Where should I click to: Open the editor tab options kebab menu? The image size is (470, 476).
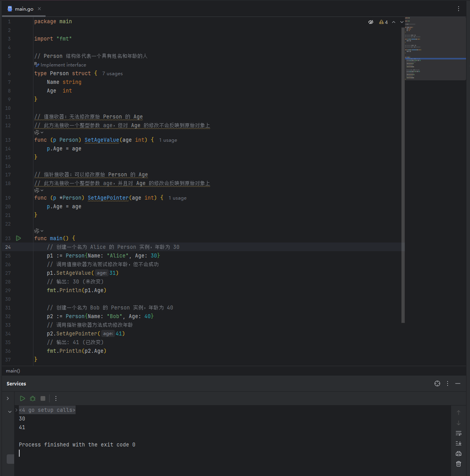coord(459,9)
